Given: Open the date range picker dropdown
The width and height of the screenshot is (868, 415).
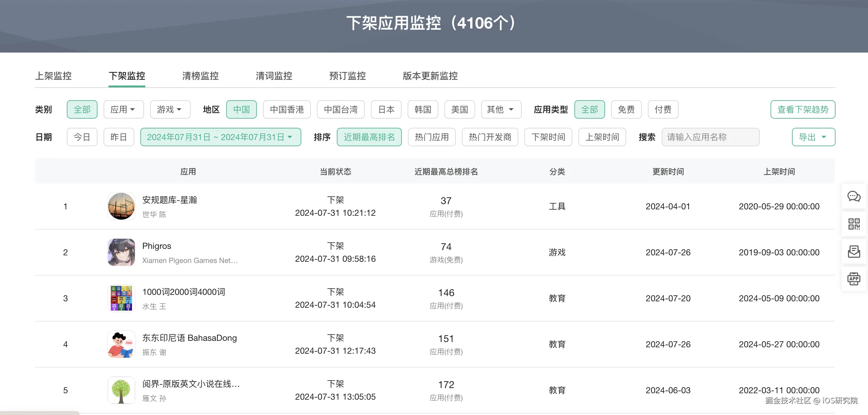Looking at the screenshot, I should point(220,137).
